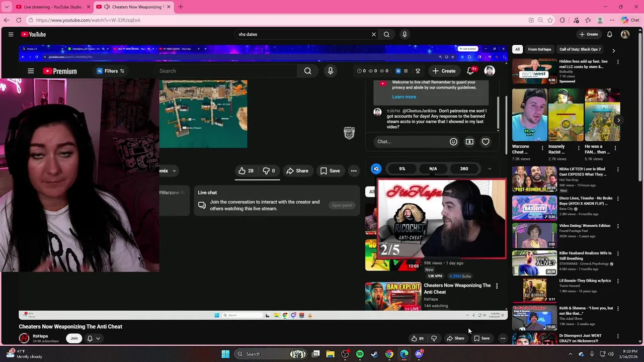The image size is (644, 362).
Task: Click the Join membership button
Action: point(74,338)
